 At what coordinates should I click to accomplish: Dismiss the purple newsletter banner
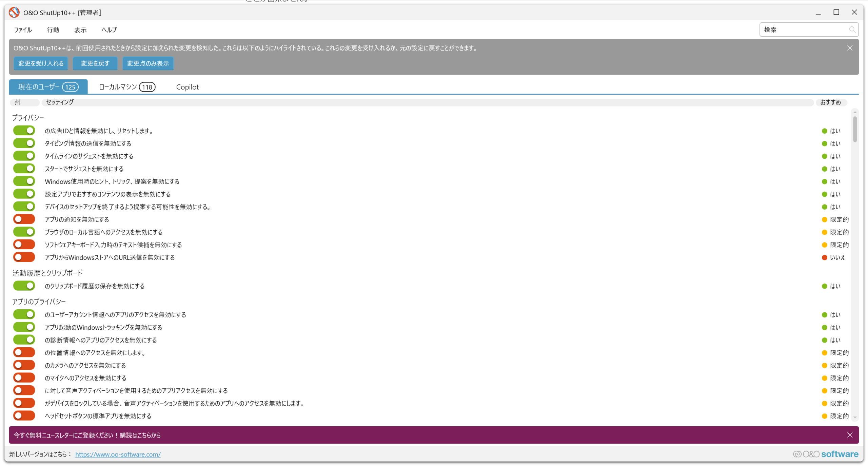coord(850,435)
